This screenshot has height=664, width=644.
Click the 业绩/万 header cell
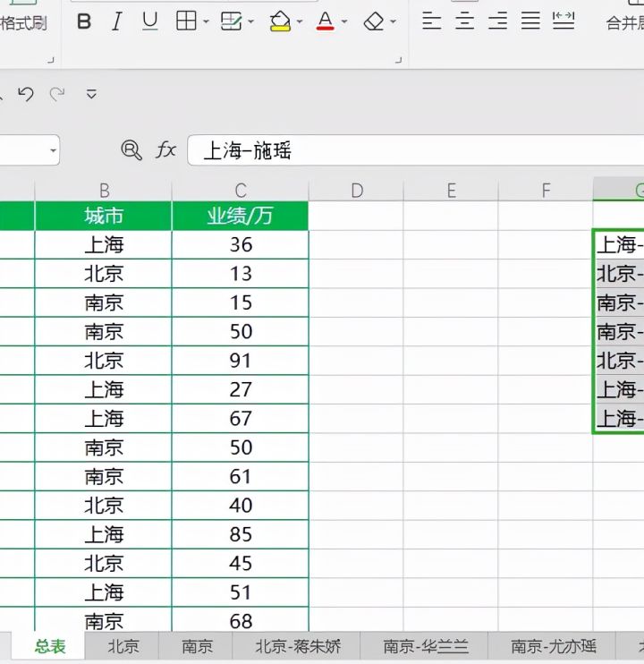coord(241,216)
